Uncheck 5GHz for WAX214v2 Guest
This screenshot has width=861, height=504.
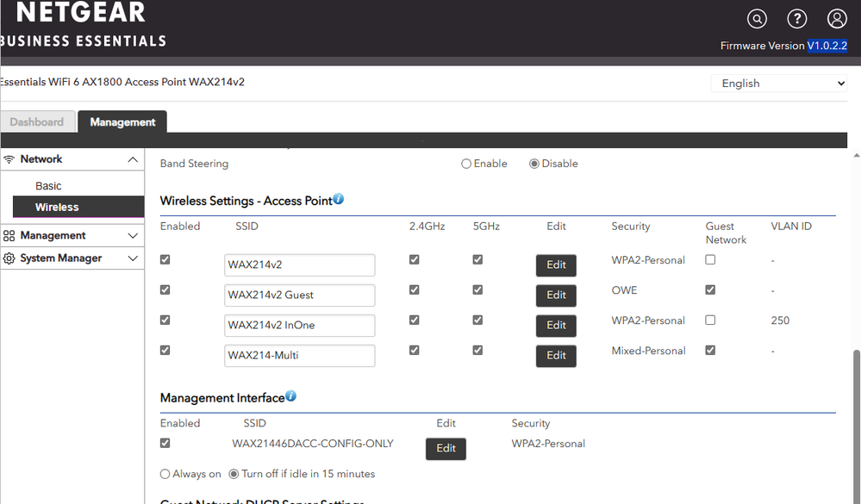pos(477,289)
